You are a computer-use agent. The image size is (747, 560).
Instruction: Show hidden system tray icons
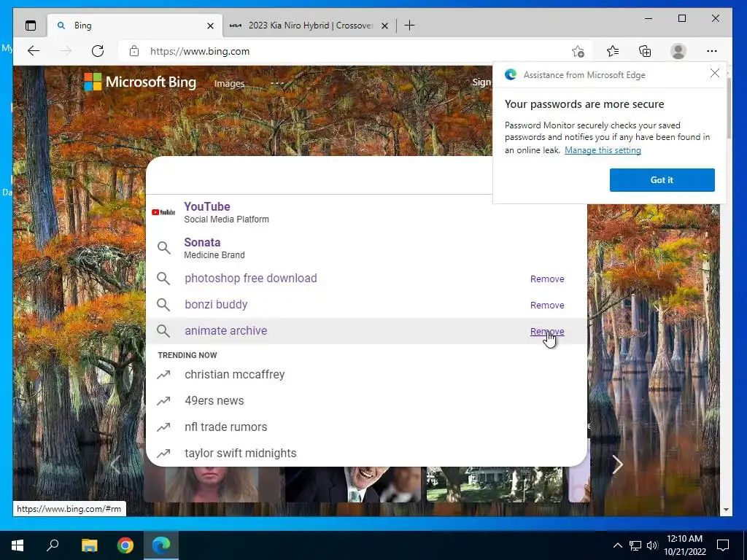(617, 545)
